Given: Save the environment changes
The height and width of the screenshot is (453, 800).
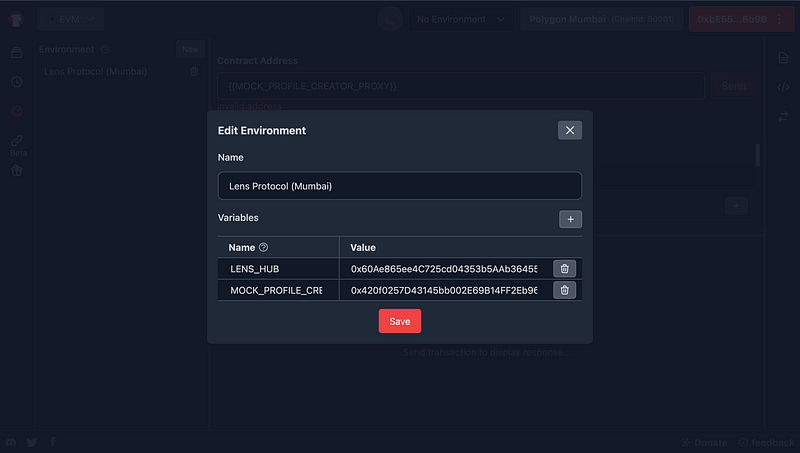Looking at the screenshot, I should point(399,321).
